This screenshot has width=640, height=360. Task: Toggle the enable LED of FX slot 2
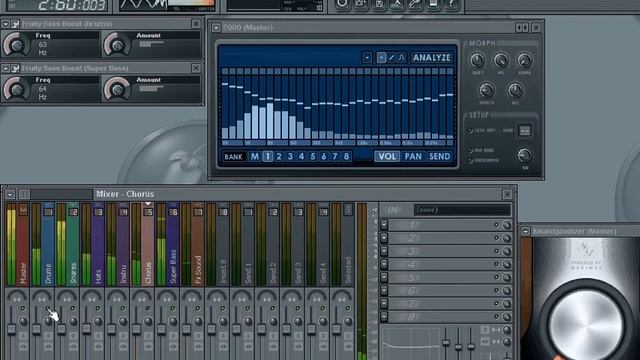[x=497, y=238]
